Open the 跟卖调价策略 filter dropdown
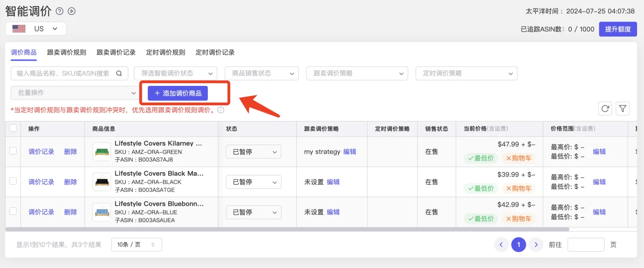Screen dimensions: 644x268 coord(357,73)
